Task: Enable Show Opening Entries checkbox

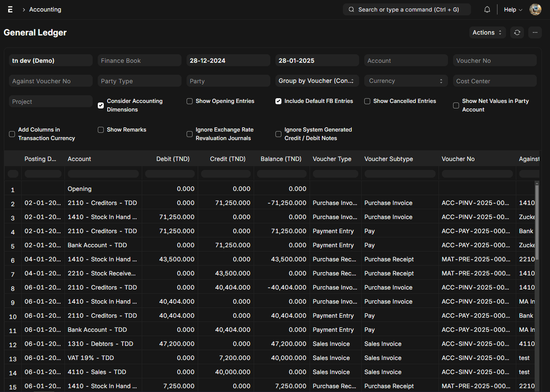Action: click(190, 101)
